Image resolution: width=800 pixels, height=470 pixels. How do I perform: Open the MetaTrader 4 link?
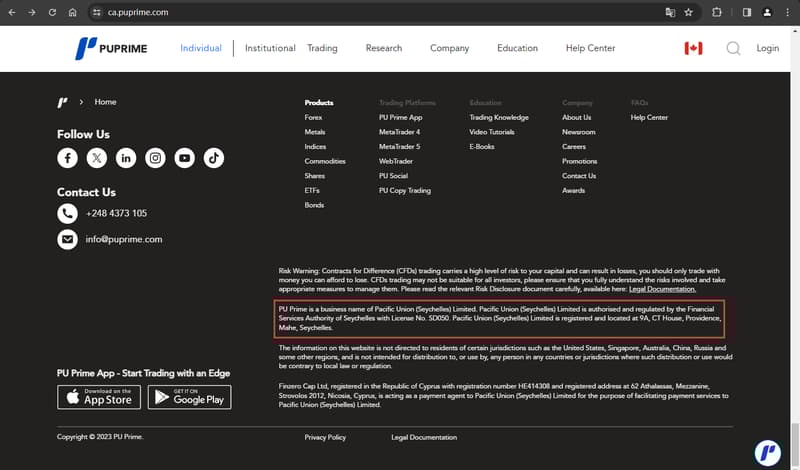point(399,132)
